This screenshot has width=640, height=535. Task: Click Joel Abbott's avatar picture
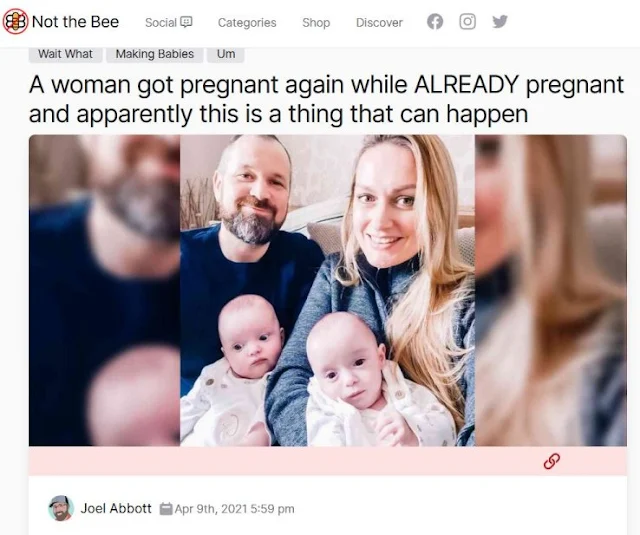coord(61,508)
